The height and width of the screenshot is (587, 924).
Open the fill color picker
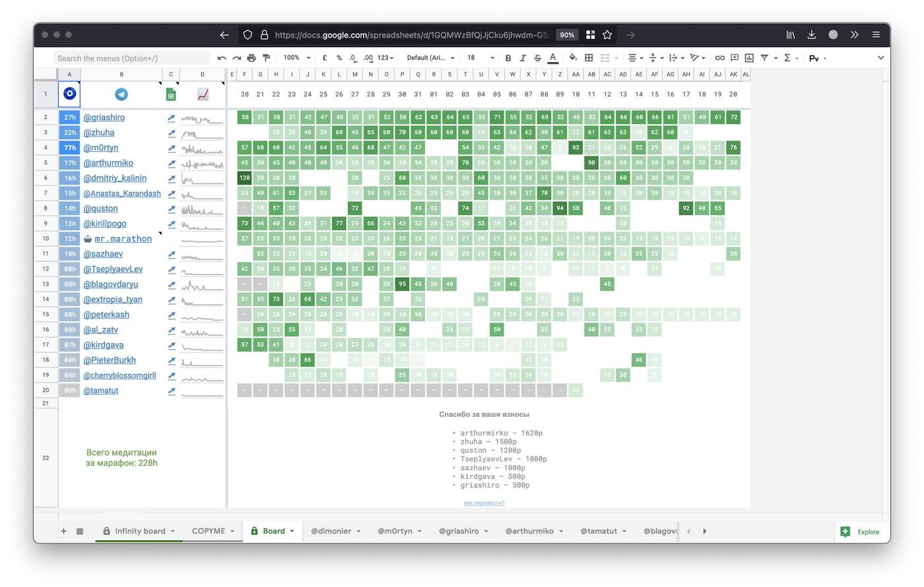[572, 58]
